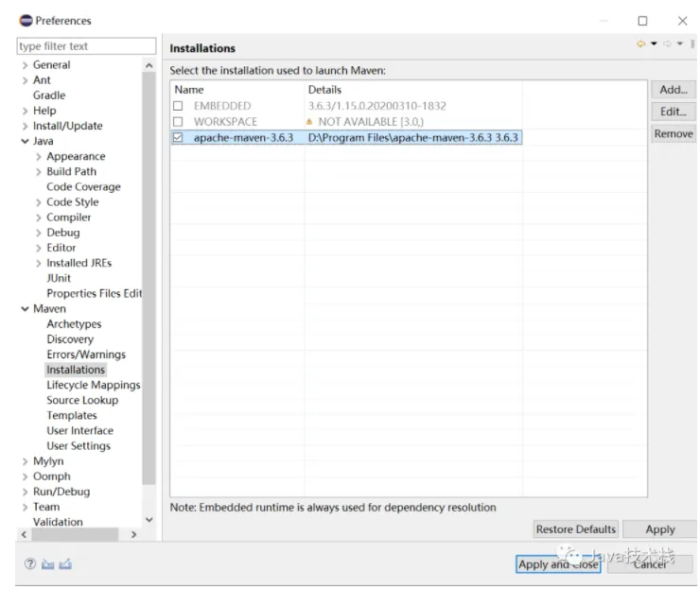Select Properties Files Editor item
The width and height of the screenshot is (700, 589).
click(x=95, y=293)
